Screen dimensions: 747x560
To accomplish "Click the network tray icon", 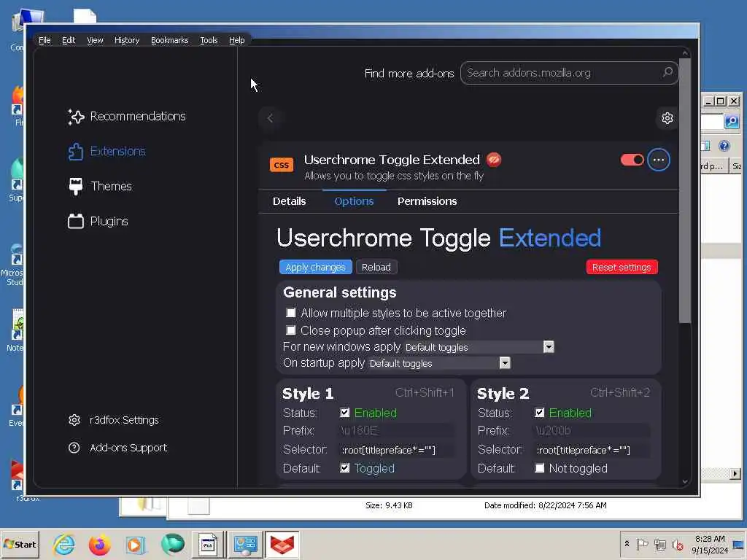I will click(x=659, y=544).
